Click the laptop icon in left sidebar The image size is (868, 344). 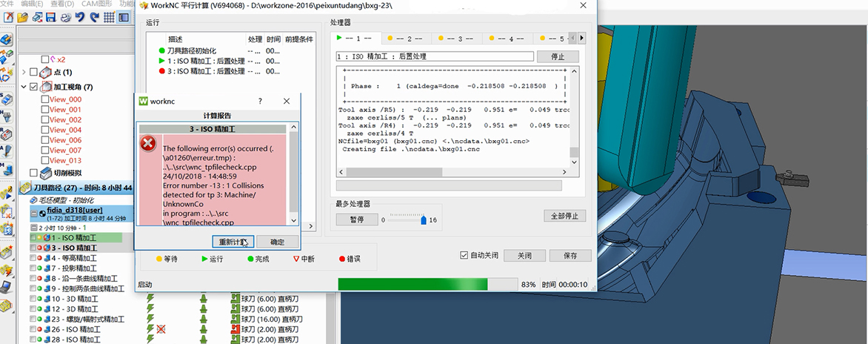(x=7, y=286)
